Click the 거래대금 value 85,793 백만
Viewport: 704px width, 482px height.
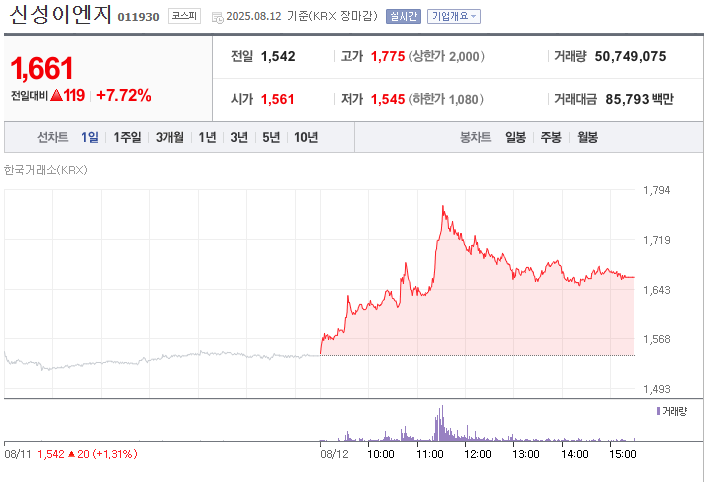tap(639, 99)
